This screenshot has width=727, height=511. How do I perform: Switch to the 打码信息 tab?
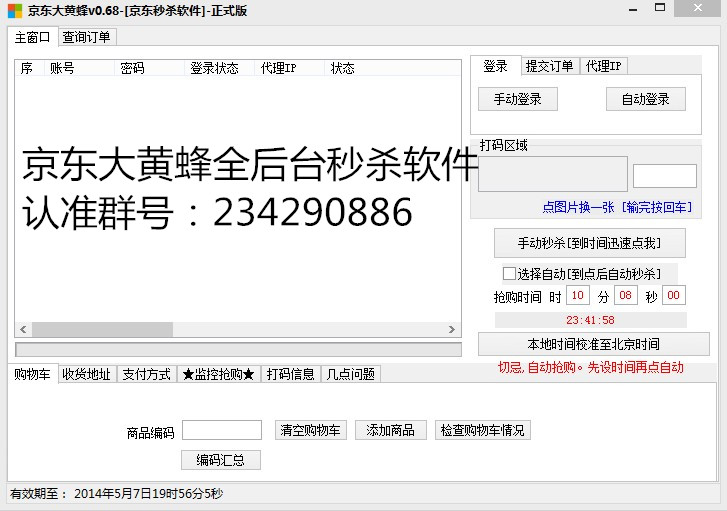point(291,374)
